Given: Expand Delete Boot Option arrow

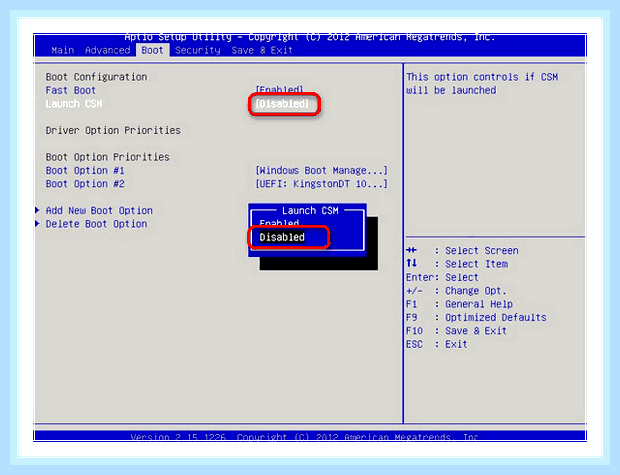Looking at the screenshot, I should (38, 224).
